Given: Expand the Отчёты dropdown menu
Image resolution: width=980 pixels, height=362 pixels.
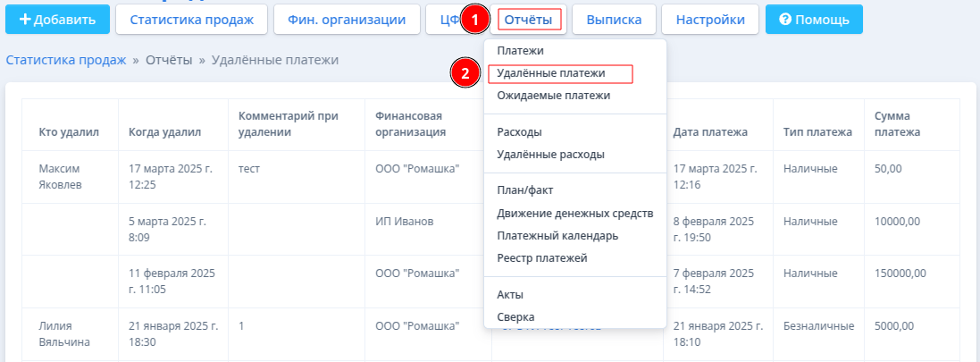Looking at the screenshot, I should tap(528, 20).
